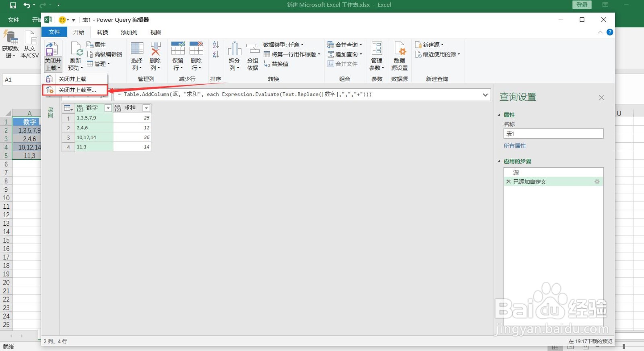Viewport: 644px width, 351px height.
Task: Open New Source (新建源) dropdown
Action: tap(429, 45)
